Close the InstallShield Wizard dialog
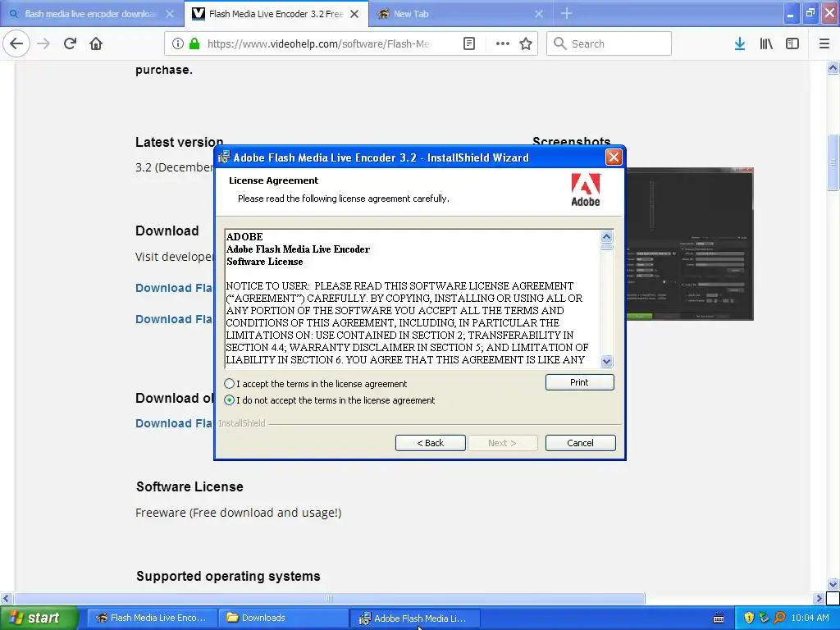The width and height of the screenshot is (840, 630). pyautogui.click(x=614, y=157)
